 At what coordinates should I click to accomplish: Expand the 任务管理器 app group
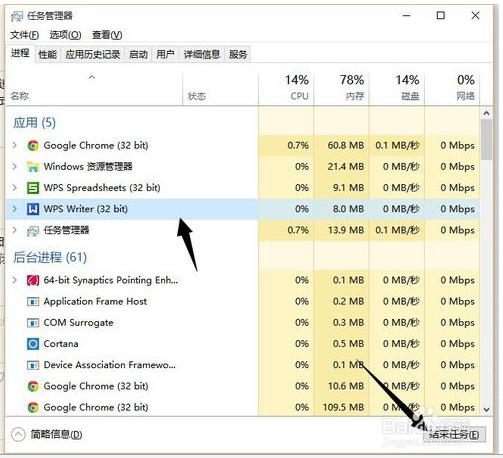pos(15,230)
